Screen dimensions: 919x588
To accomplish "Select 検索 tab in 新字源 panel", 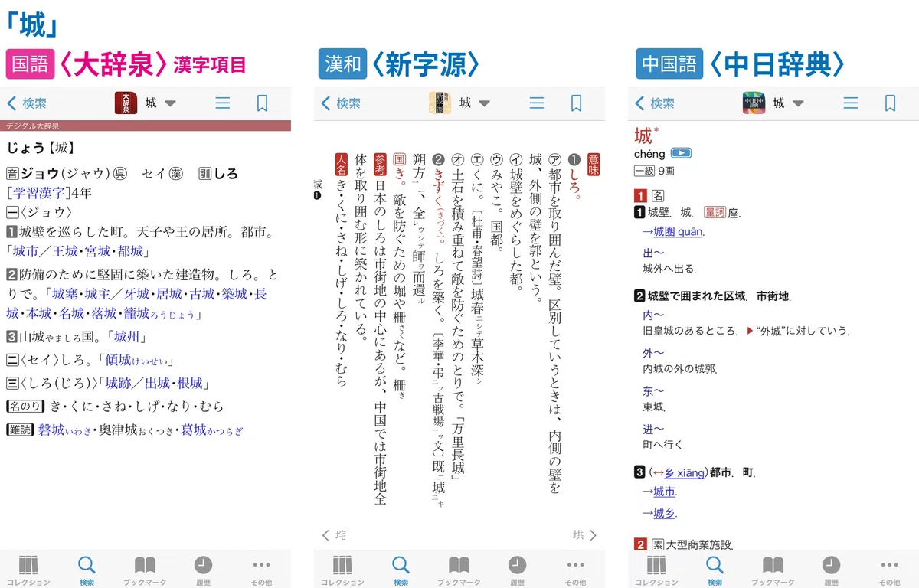I will 401,570.
